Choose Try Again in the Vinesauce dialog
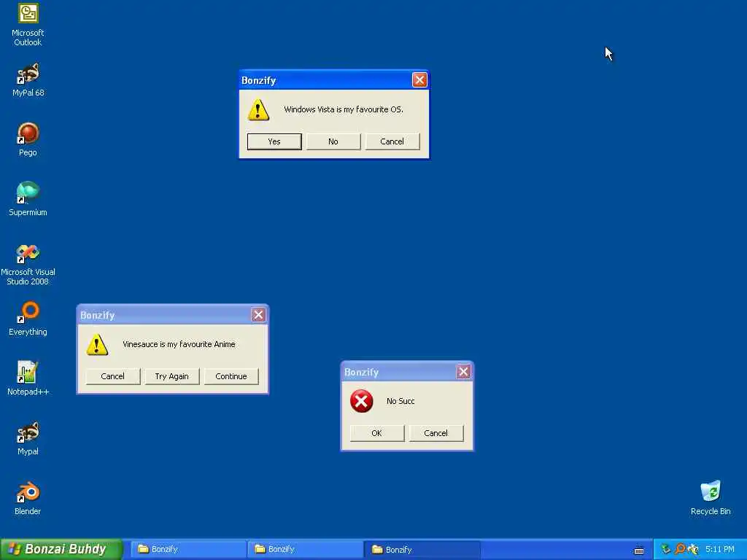 point(172,376)
